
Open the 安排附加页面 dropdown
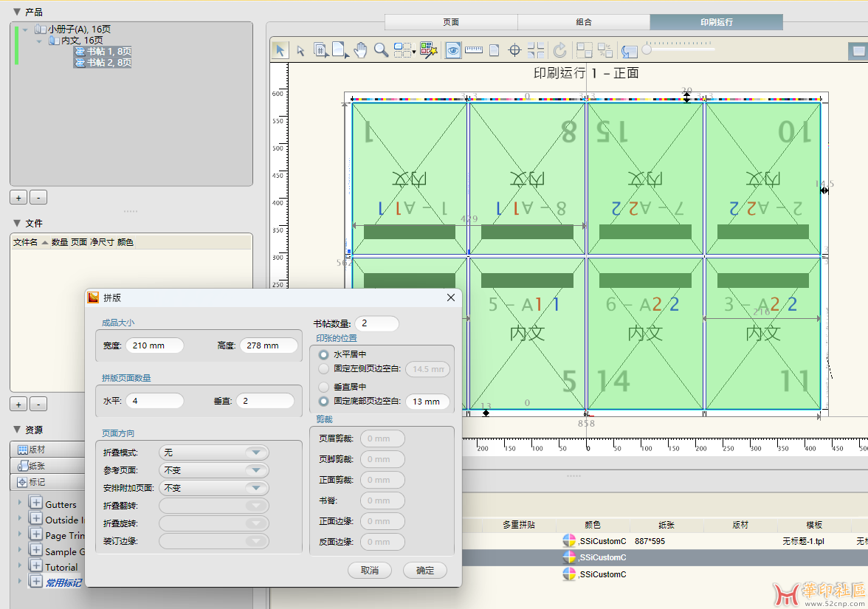tap(214, 488)
